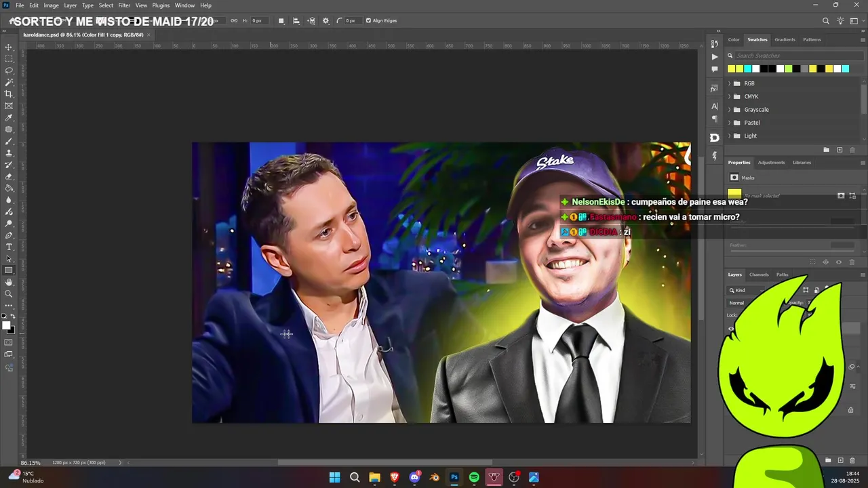Select the Eyedropper tool
Screen dimensions: 868x488
[x=9, y=118]
